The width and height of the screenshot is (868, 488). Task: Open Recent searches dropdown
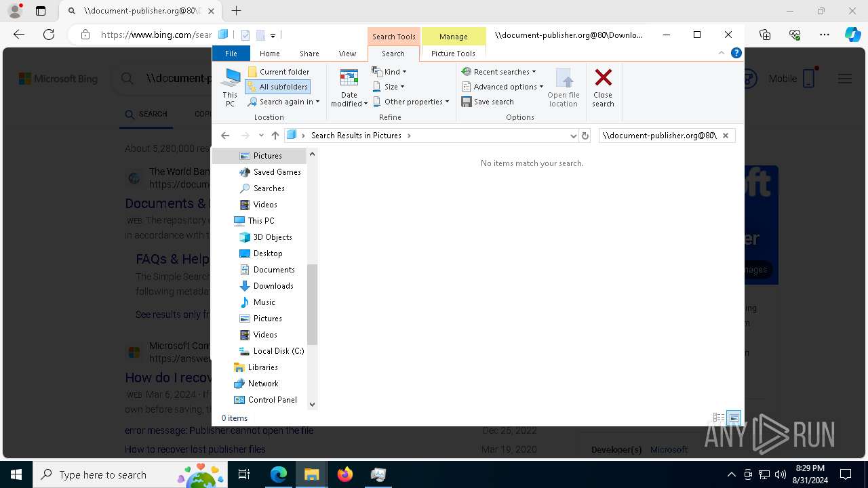(499, 72)
